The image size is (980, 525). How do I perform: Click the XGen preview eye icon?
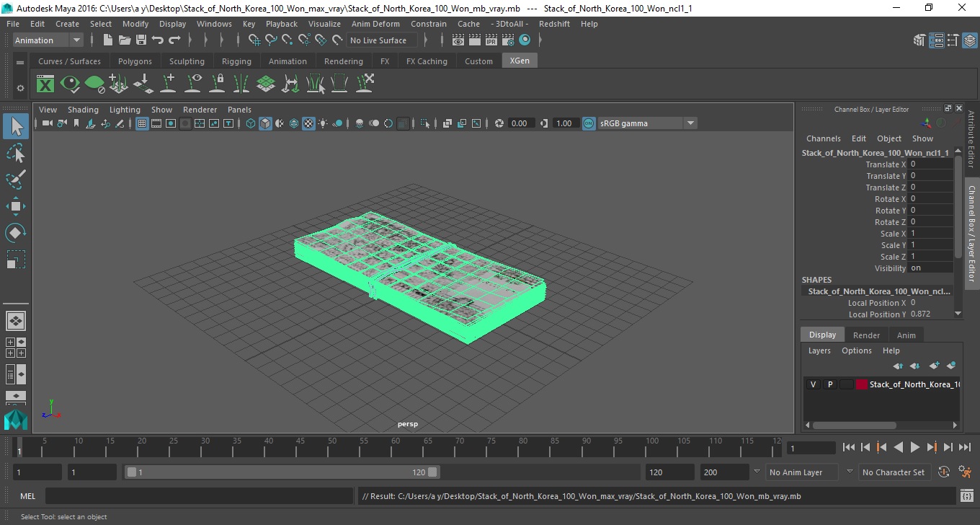click(70, 84)
